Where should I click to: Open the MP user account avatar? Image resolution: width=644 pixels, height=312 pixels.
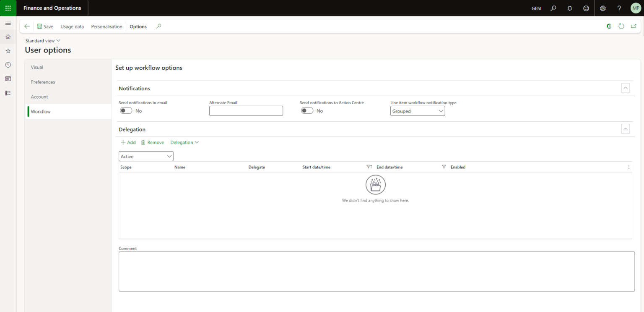(635, 8)
